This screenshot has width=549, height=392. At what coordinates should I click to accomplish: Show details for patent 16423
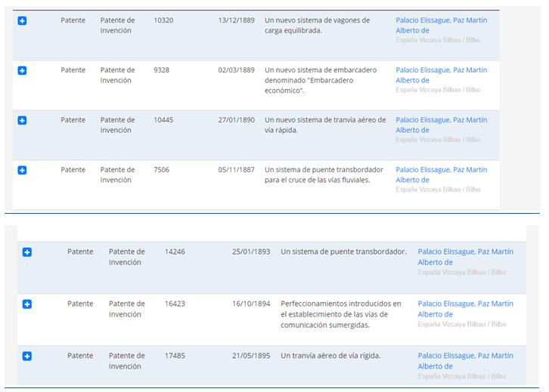(26, 304)
